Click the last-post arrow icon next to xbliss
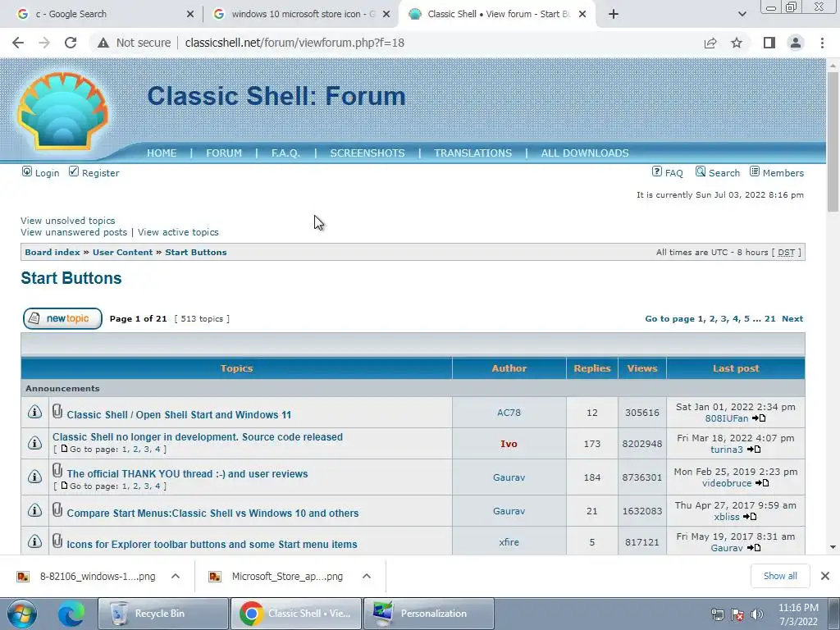The image size is (840, 630). tap(750, 517)
